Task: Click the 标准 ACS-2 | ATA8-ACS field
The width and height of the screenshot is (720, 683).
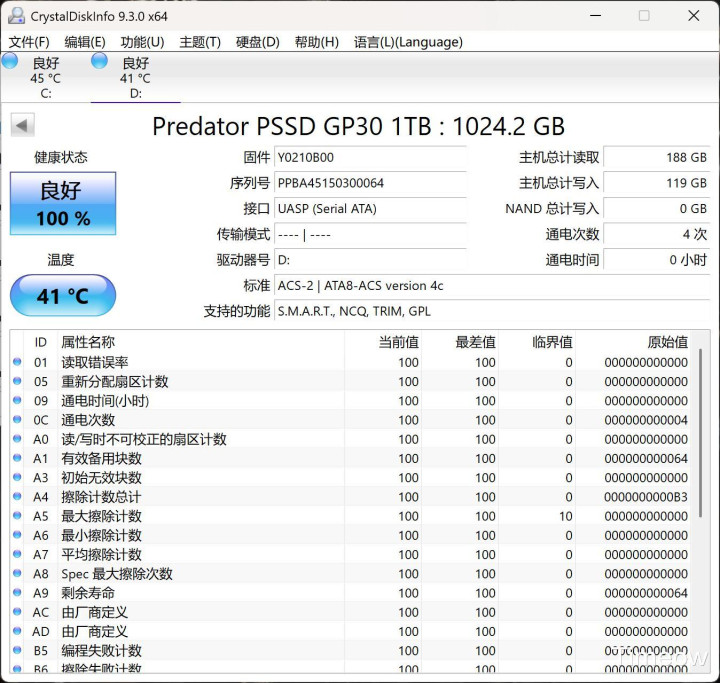Action: (x=492, y=286)
